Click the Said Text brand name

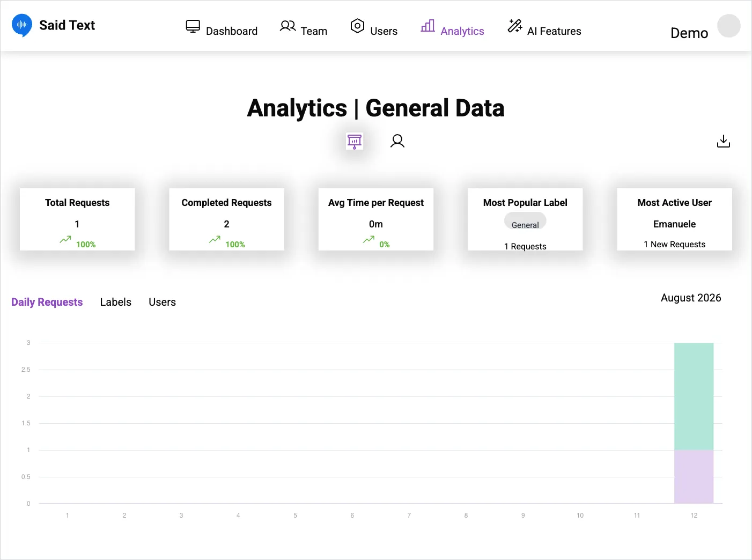tap(67, 25)
